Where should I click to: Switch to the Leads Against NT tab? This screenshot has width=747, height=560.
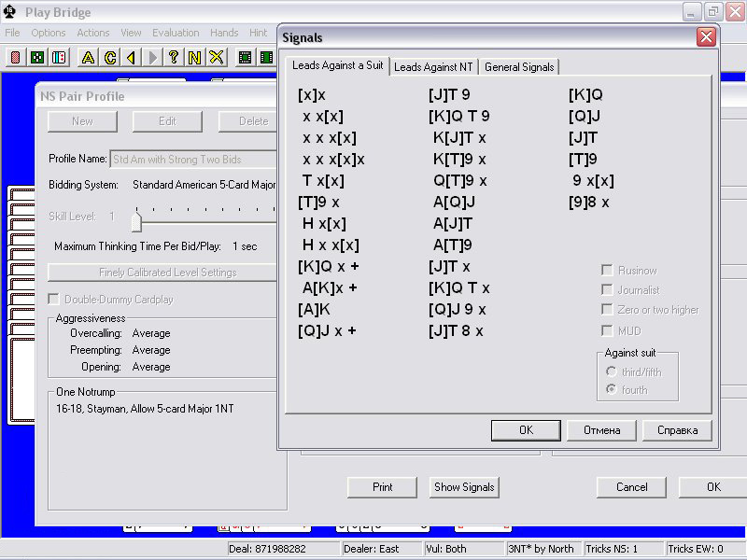tap(434, 66)
